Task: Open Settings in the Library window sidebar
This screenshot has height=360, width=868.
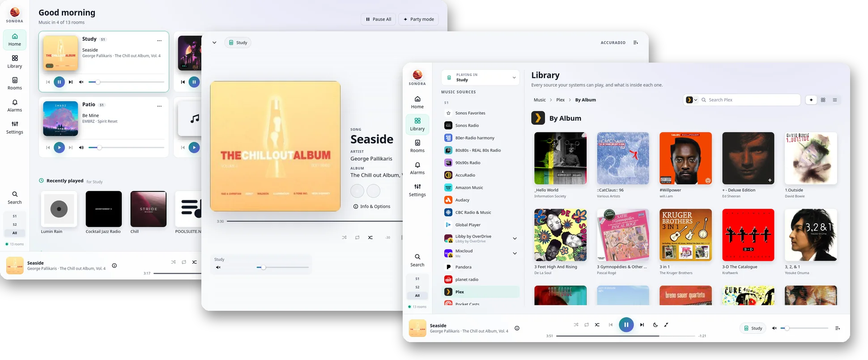Action: coord(417,190)
